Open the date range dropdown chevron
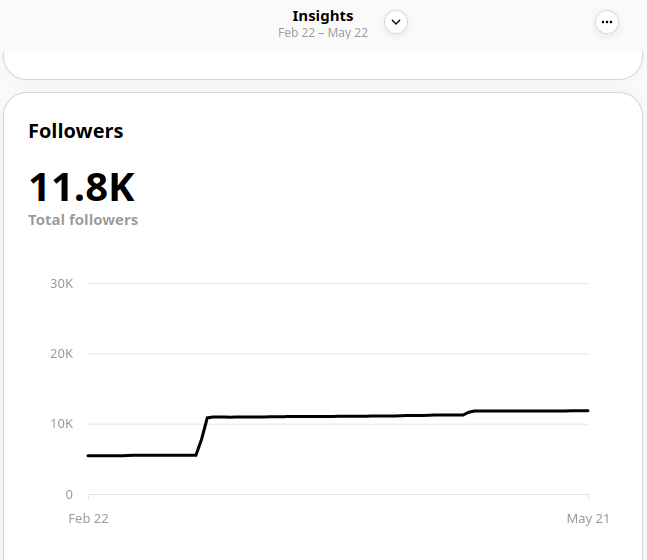The width and height of the screenshot is (647, 560). pyautogui.click(x=396, y=22)
